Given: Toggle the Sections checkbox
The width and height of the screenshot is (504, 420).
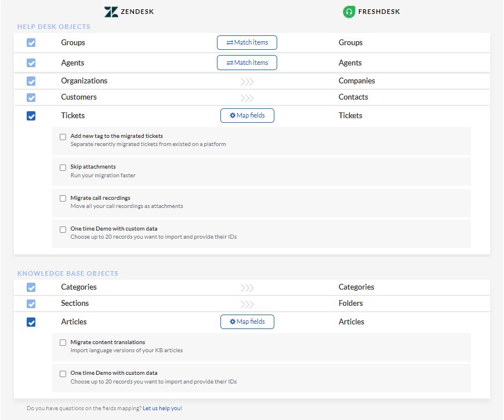Looking at the screenshot, I should point(31,304).
